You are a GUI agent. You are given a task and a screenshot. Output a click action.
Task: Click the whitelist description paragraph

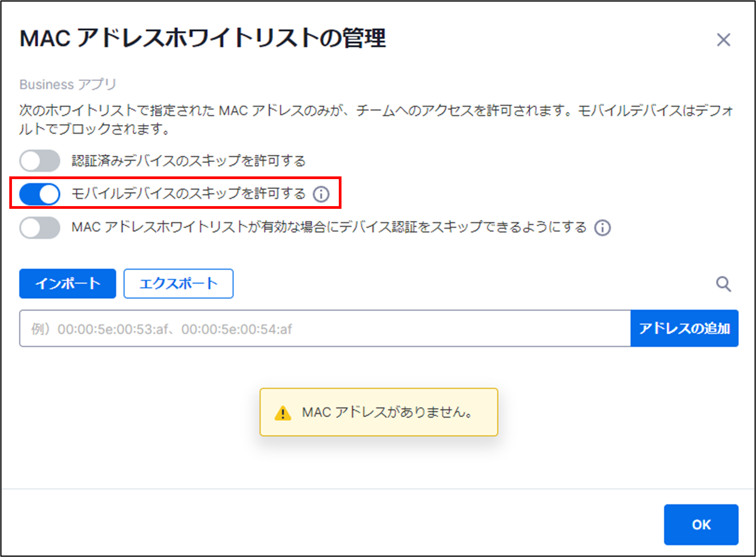(x=377, y=119)
